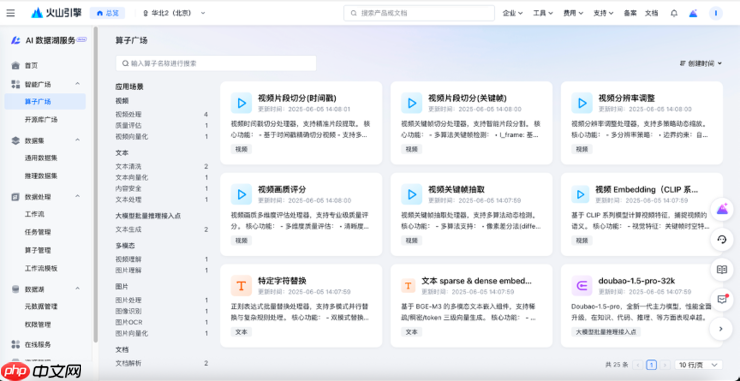Open the floating documentation book button
Screen dimensions: 740x381
[722, 270]
